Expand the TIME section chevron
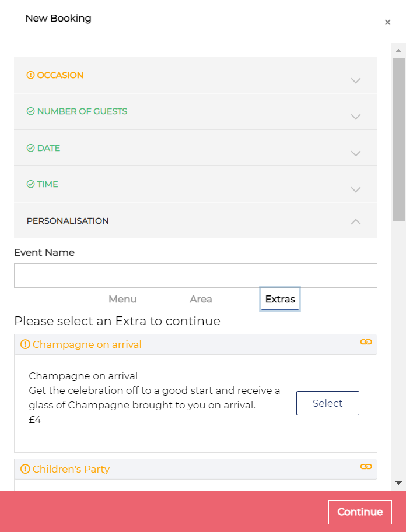The height and width of the screenshot is (532, 406). tap(356, 189)
